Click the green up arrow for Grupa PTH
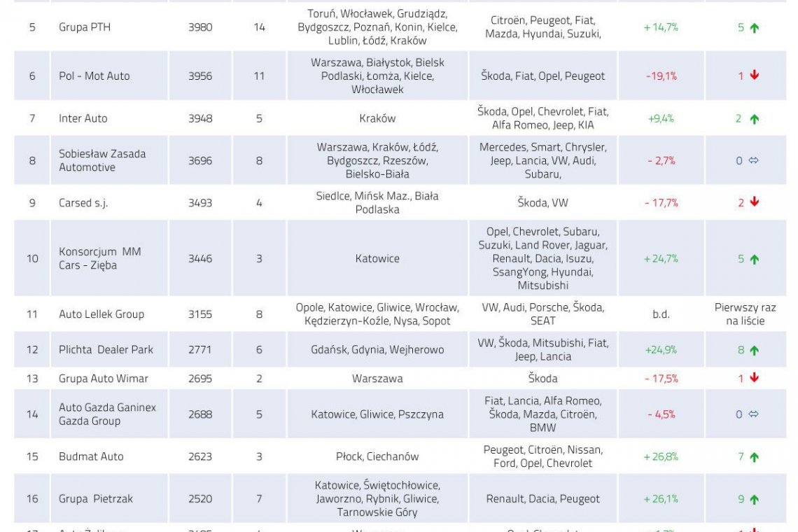The height and width of the screenshot is (532, 798). [x=754, y=28]
